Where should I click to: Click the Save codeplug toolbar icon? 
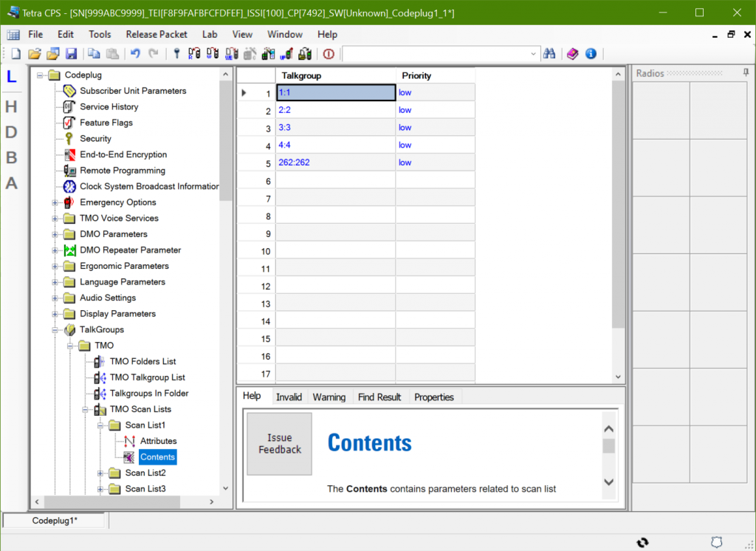tap(72, 54)
